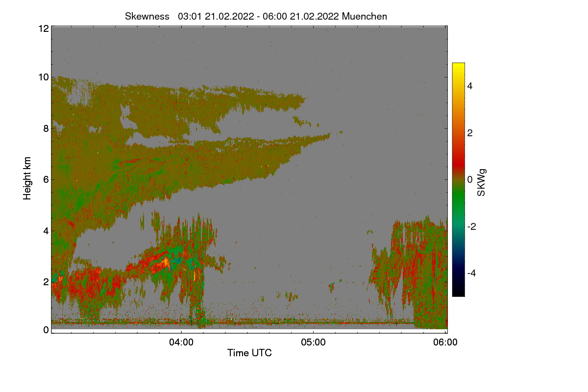This screenshot has height=392, width=588.
Task: Click the height tick label 6
Action: pyautogui.click(x=45, y=179)
